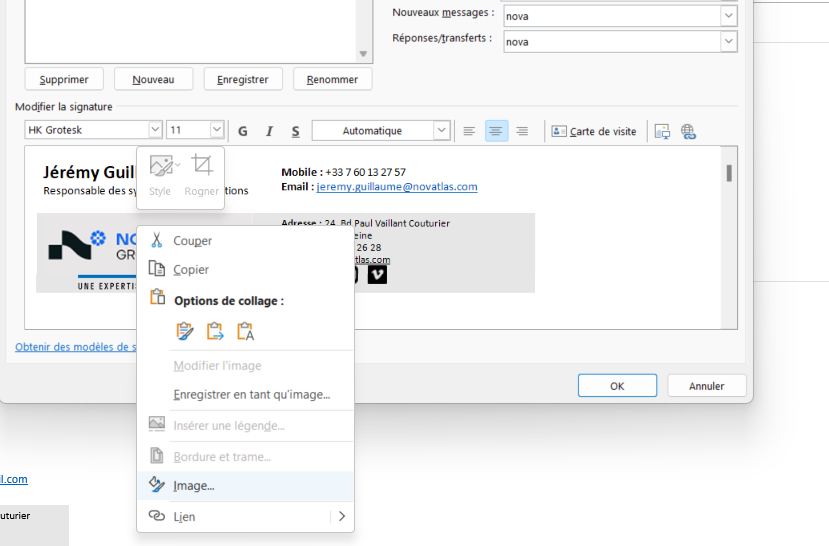Click the Bold (G) formatting icon
Image resolution: width=829 pixels, height=546 pixels.
click(x=243, y=131)
